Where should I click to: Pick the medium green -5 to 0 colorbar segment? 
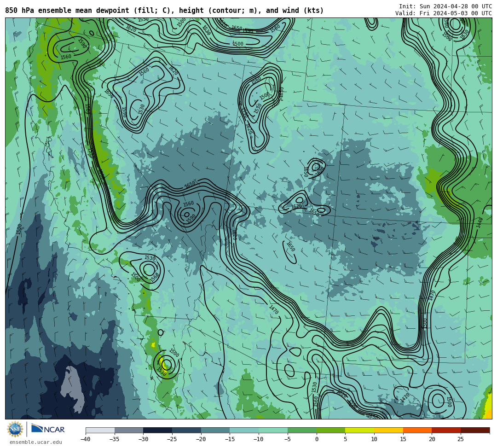click(302, 430)
